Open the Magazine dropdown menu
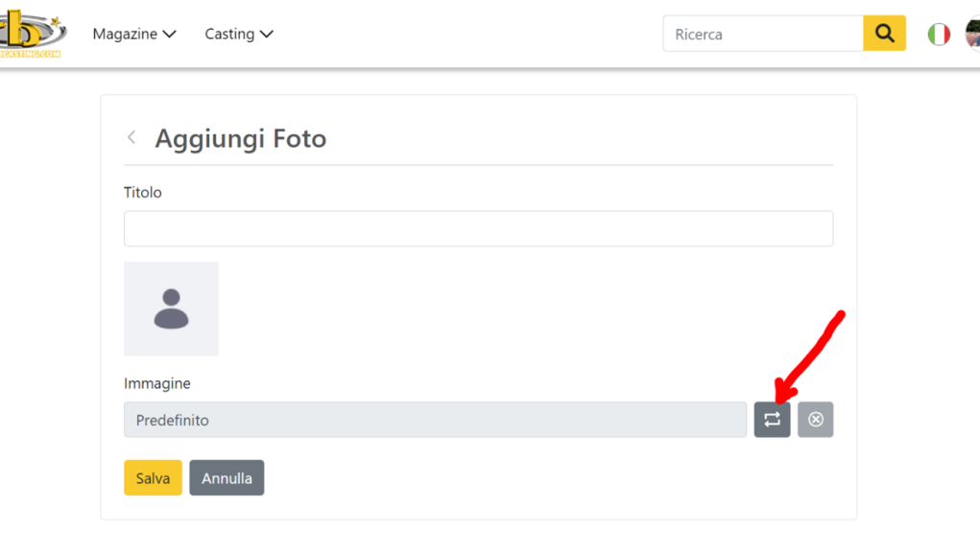Screen dimensions: 980x557 134,34
